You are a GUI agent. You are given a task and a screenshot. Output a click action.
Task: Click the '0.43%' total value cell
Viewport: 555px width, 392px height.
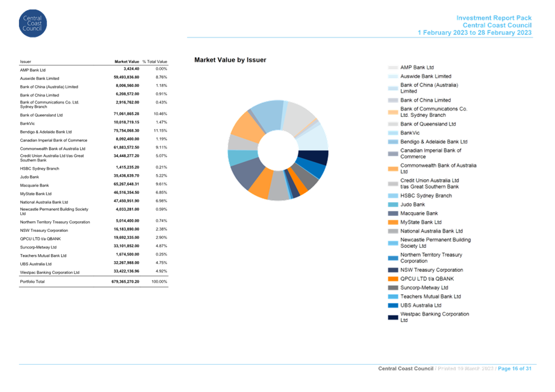click(x=161, y=102)
